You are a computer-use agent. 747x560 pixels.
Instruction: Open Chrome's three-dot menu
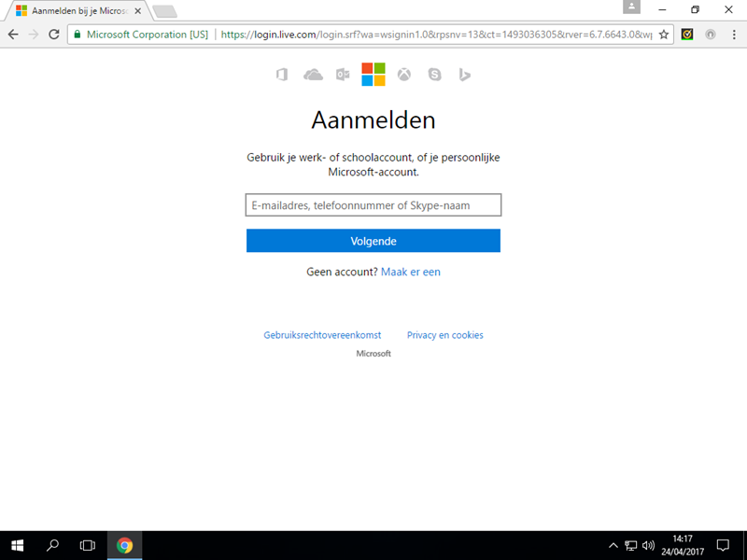click(734, 35)
